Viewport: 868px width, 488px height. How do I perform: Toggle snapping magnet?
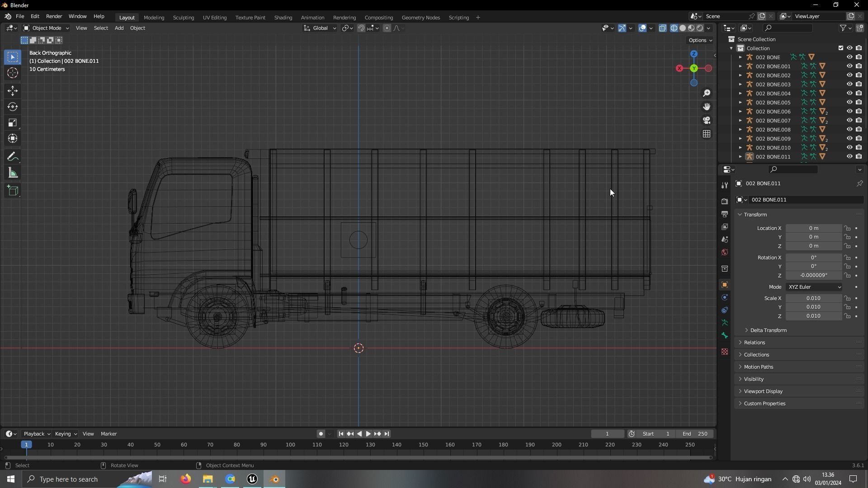(361, 28)
